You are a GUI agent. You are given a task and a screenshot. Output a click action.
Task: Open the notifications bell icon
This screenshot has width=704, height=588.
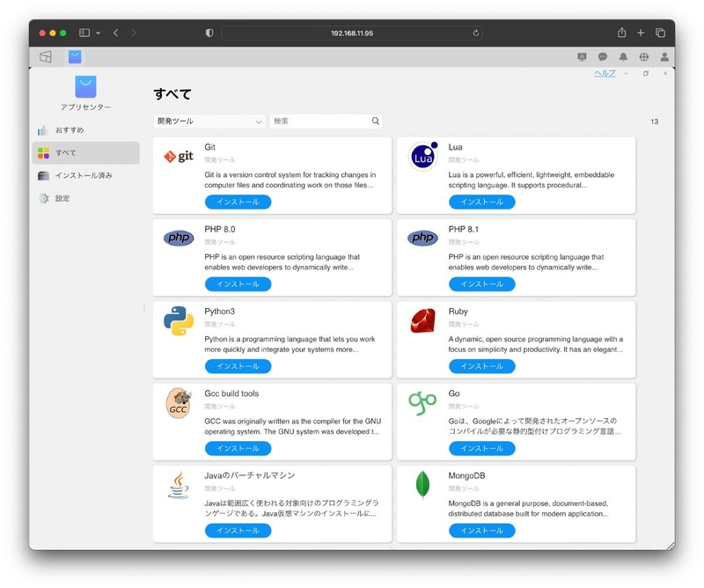click(623, 57)
